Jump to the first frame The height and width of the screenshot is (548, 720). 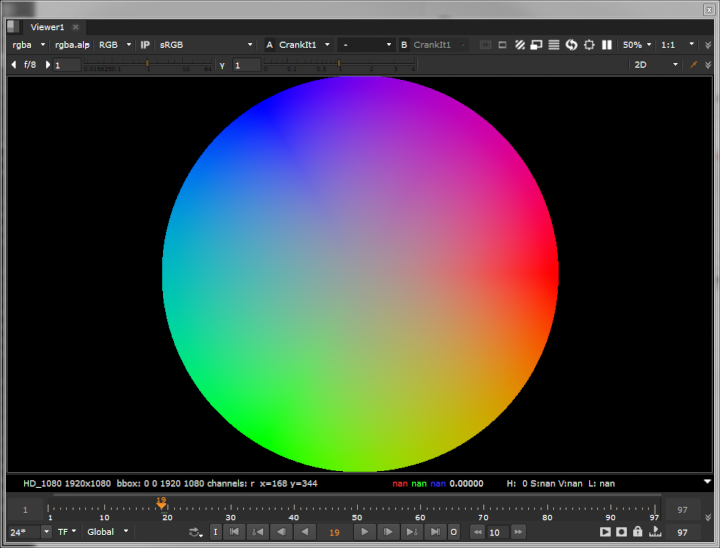[234, 532]
